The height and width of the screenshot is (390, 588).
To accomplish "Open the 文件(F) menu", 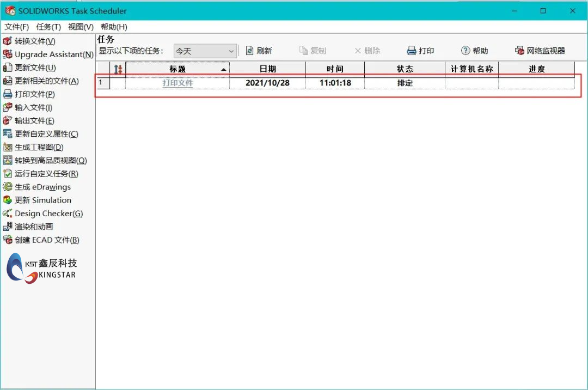I will pyautogui.click(x=17, y=27).
